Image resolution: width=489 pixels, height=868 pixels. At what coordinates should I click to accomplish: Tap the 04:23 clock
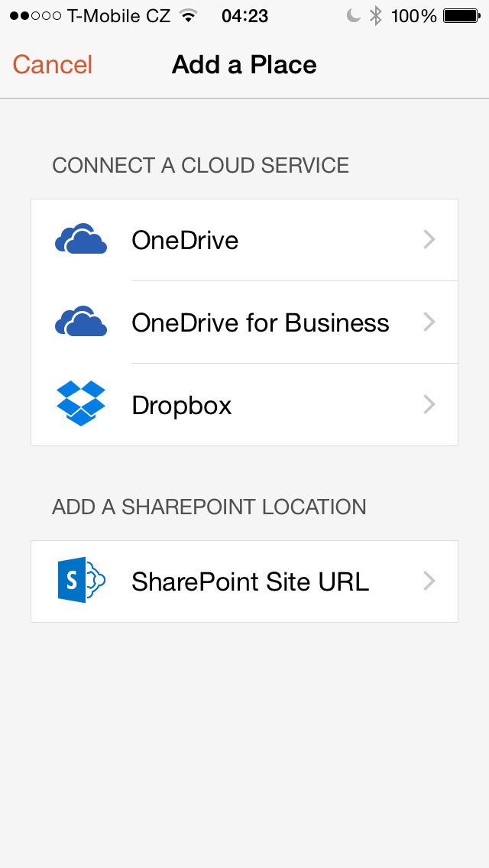click(244, 16)
